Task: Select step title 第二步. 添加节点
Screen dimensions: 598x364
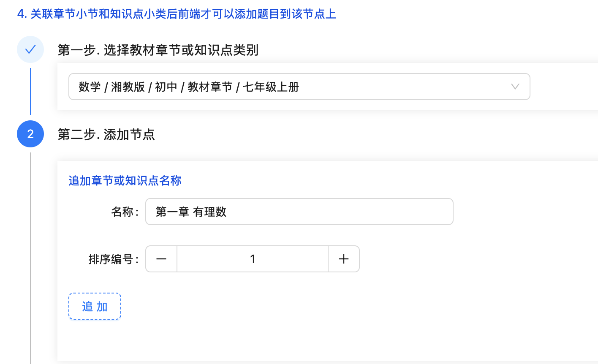Action: 106,135
